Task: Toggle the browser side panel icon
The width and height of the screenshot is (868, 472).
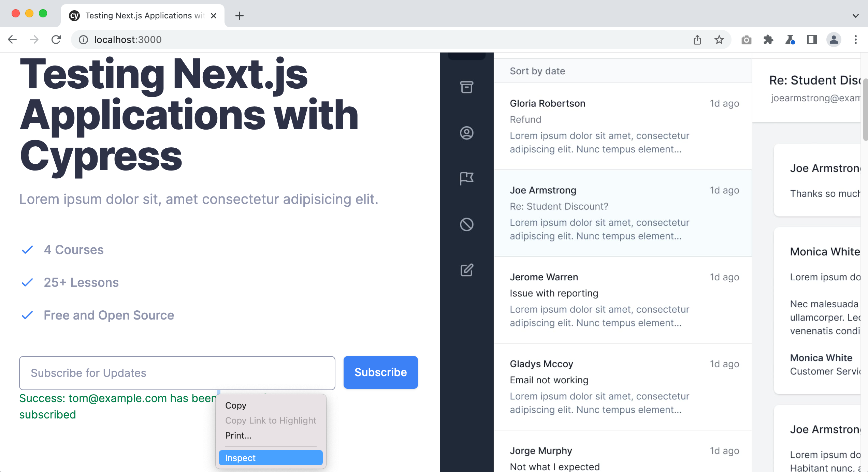Action: [812, 40]
